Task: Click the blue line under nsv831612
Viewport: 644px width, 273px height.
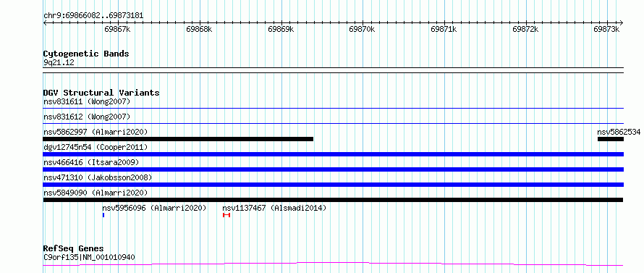Action: pos(333,124)
